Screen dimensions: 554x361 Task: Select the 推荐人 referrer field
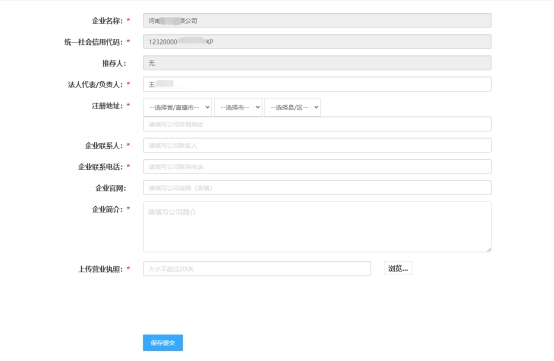point(317,63)
